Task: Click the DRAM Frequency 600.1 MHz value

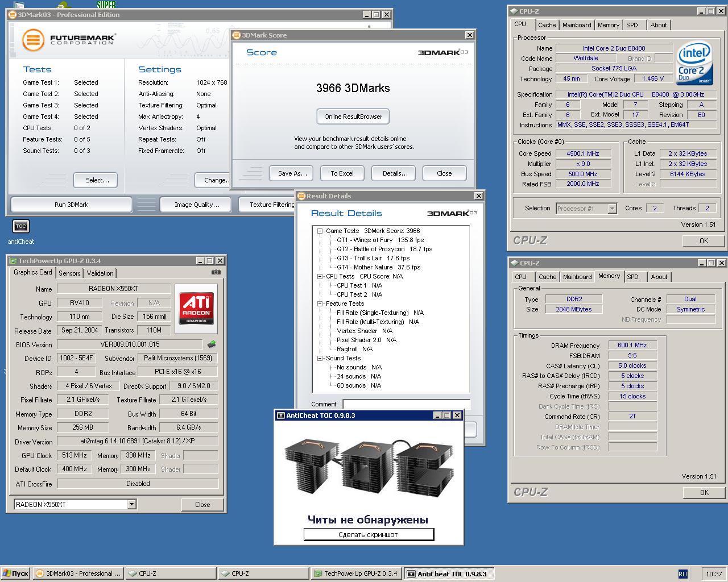Action: click(632, 345)
